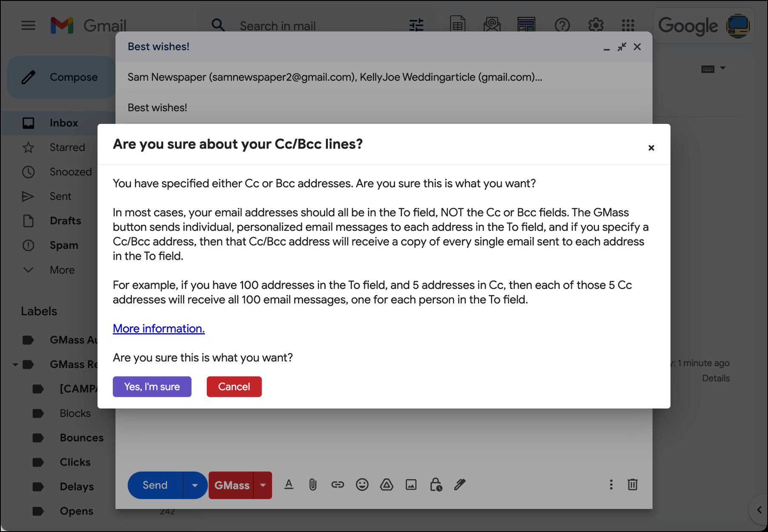Click the red GMass button
The image size is (768, 532).
[231, 485]
